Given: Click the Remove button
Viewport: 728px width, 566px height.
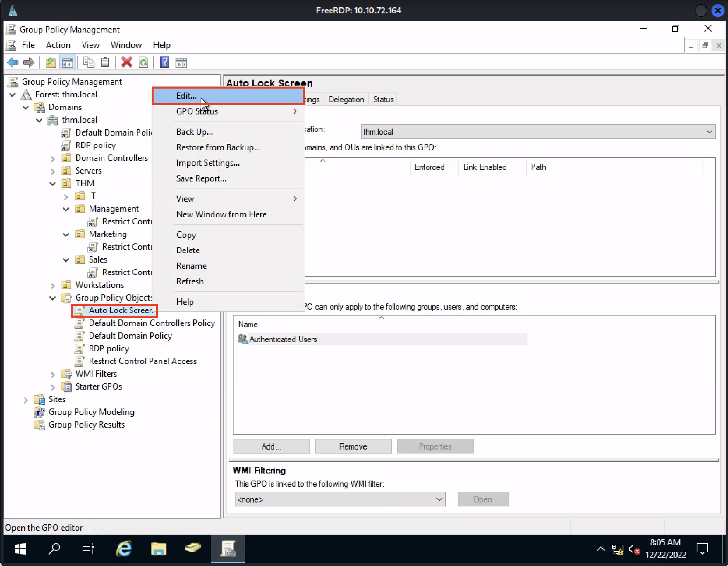Looking at the screenshot, I should [x=353, y=446].
